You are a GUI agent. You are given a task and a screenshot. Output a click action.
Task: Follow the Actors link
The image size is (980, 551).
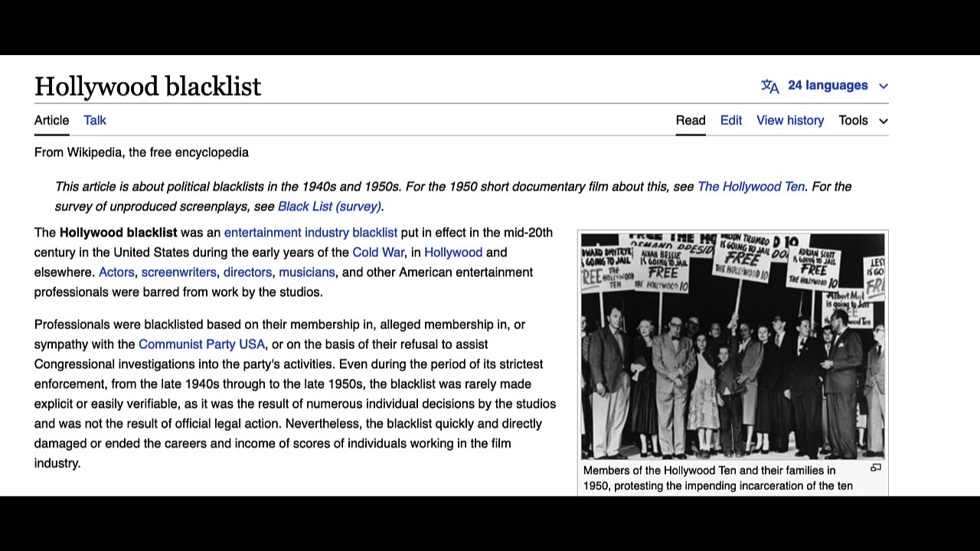[x=116, y=272]
